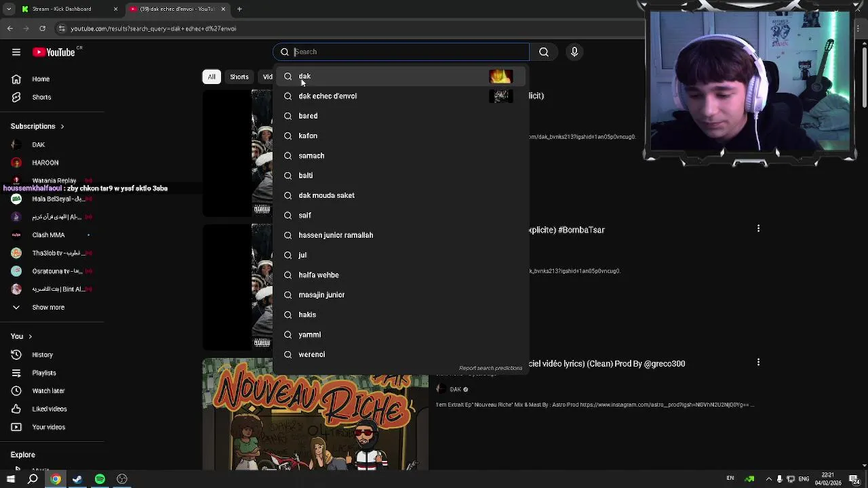Screen dimensions: 868x488
Task: Choose the 'haifa wehbe' suggestion
Action: [x=400, y=274]
